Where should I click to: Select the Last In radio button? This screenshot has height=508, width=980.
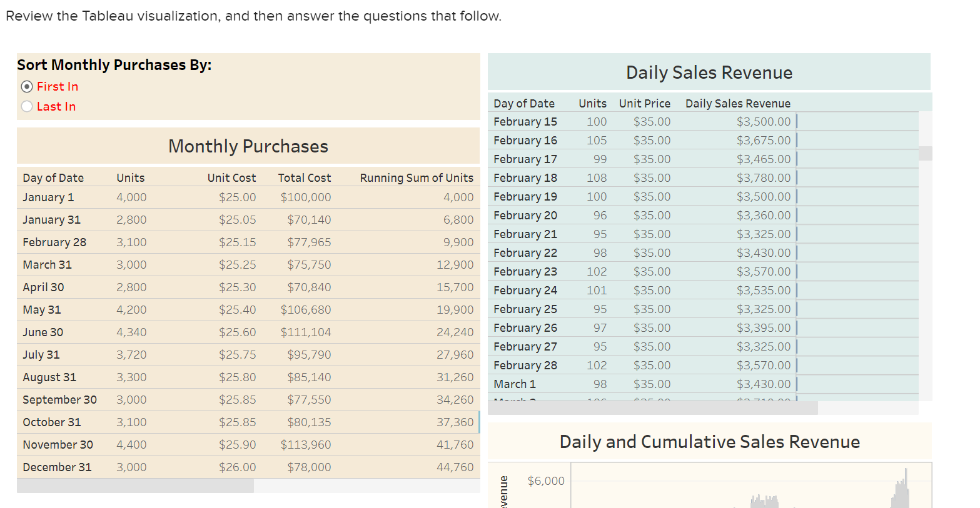28,106
